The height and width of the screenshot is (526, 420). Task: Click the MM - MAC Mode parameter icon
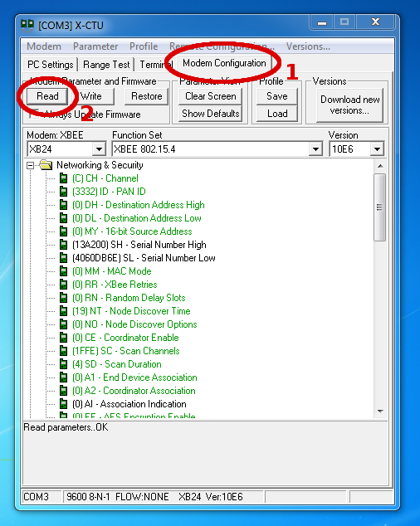63,271
